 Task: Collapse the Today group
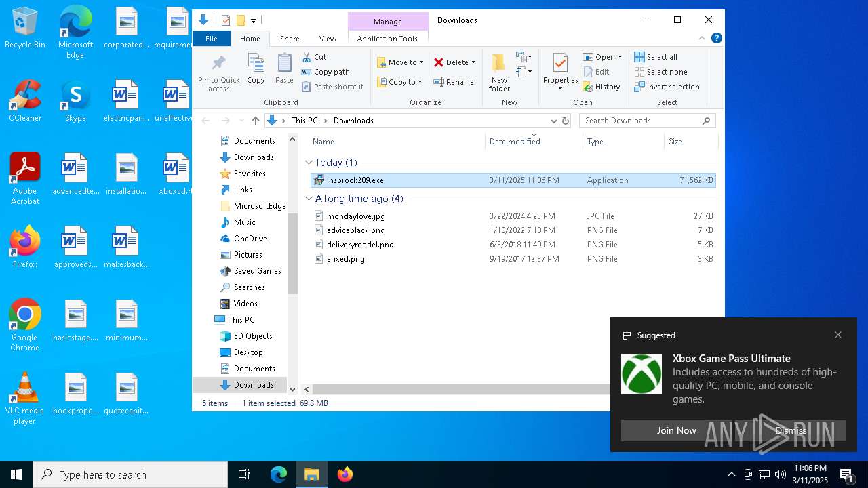click(309, 163)
